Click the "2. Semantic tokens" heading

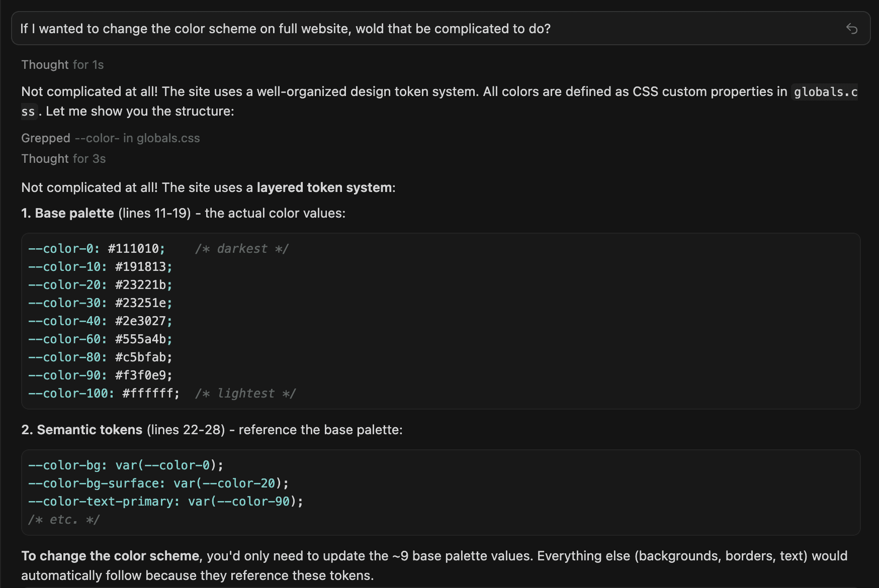[82, 430]
